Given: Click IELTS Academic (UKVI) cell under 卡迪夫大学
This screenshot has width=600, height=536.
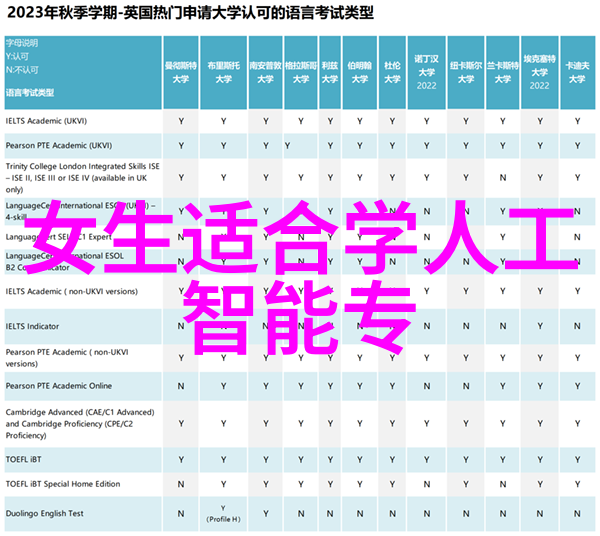Looking at the screenshot, I should (x=577, y=122).
